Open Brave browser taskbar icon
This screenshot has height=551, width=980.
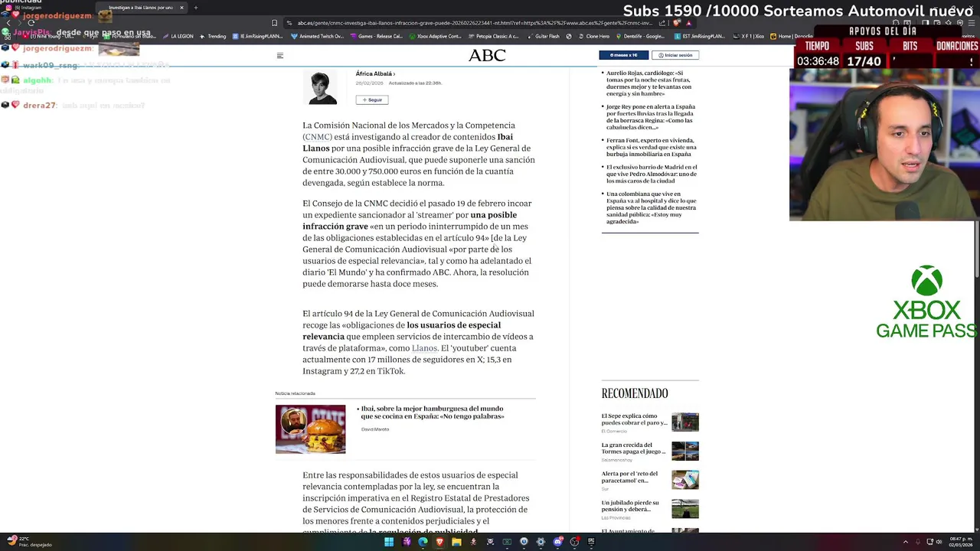439,542
